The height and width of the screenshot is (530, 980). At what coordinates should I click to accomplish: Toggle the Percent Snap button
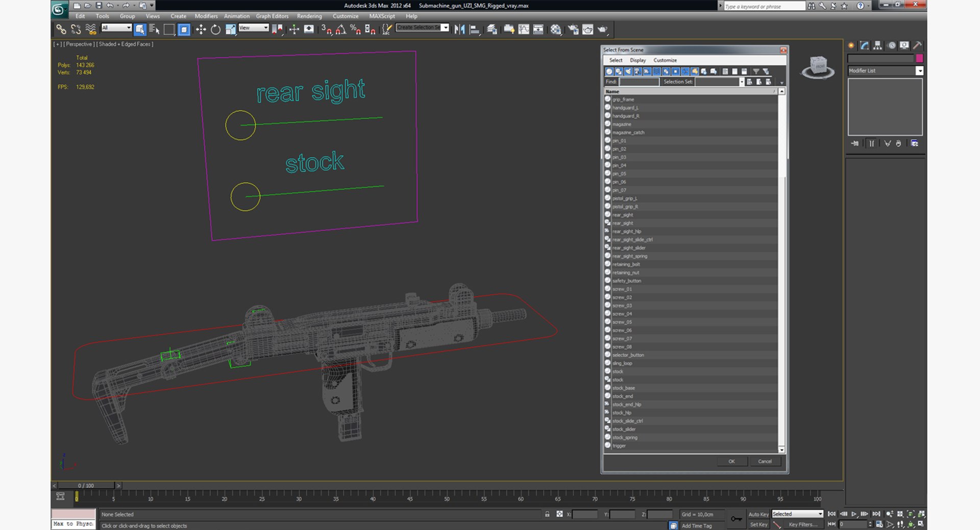point(355,30)
